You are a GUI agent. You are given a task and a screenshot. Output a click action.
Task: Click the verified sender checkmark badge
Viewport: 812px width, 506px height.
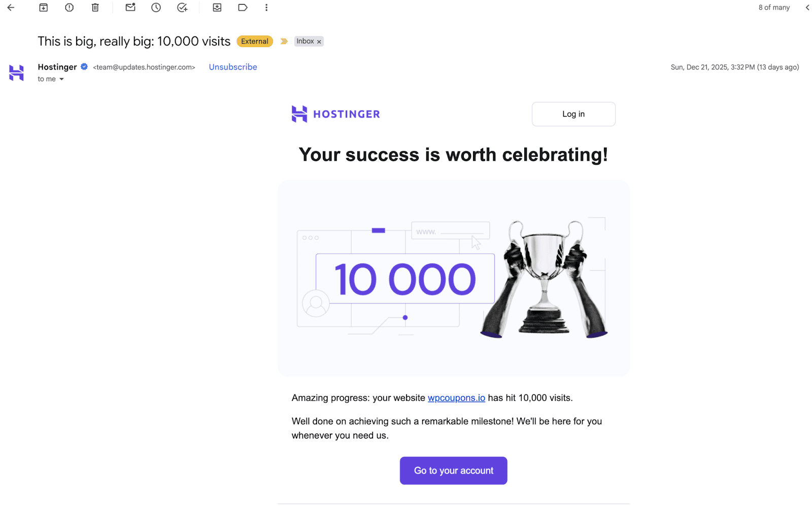click(x=83, y=66)
